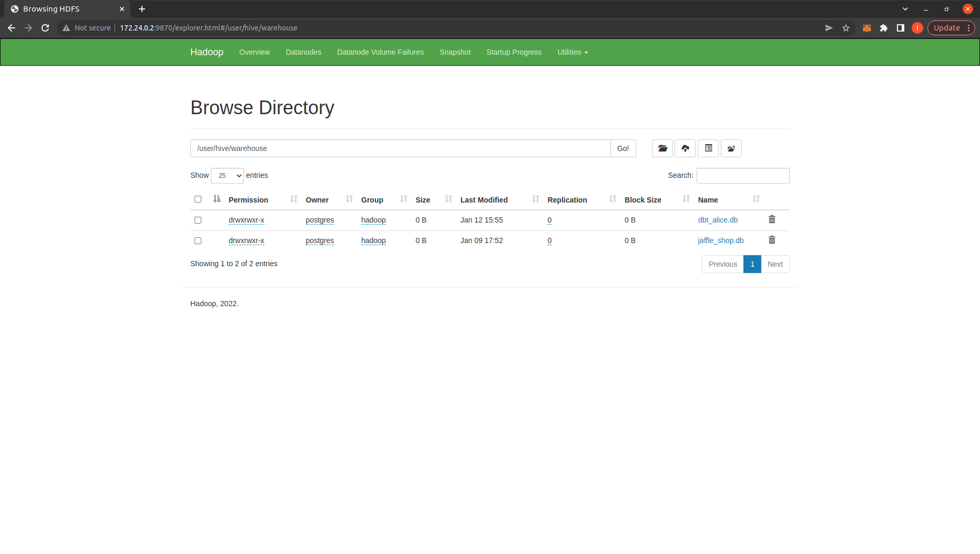
Task: Click the Next pagination button
Action: point(775,264)
